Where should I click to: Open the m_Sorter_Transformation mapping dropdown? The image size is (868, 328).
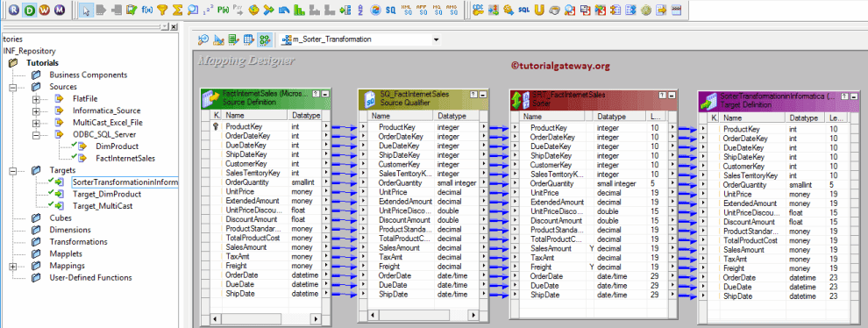437,39
